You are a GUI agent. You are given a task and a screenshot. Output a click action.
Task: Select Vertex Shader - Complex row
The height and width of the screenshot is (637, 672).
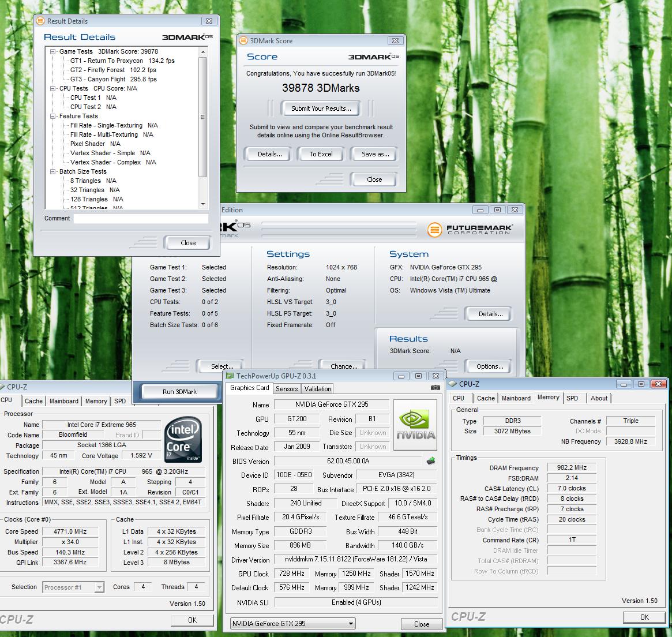113,163
